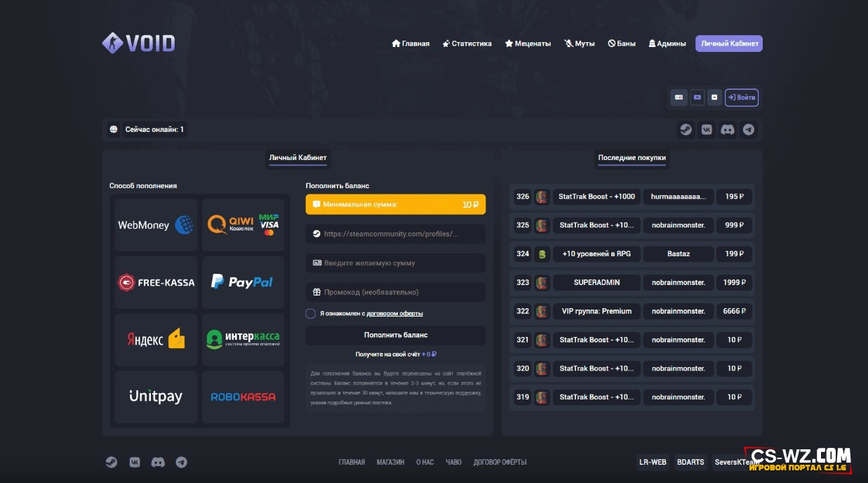Click the Steam profile URL input field
Screen dimensions: 868x483
point(396,234)
